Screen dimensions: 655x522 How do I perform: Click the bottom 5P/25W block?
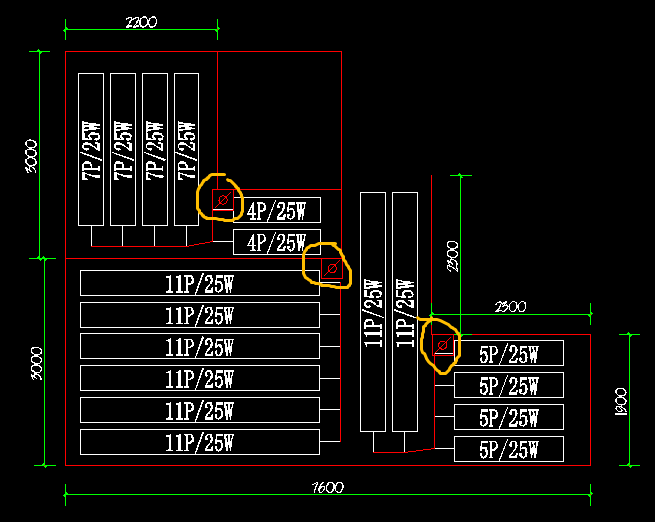coord(508,449)
